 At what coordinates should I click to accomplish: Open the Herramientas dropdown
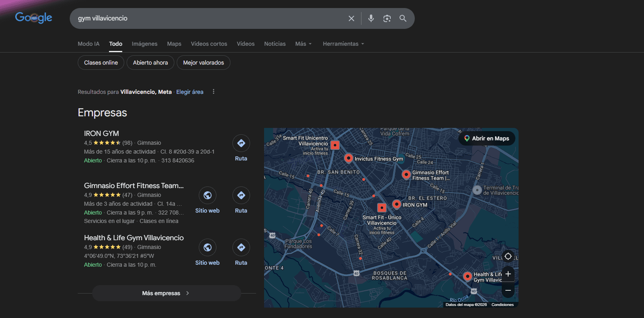(x=343, y=44)
